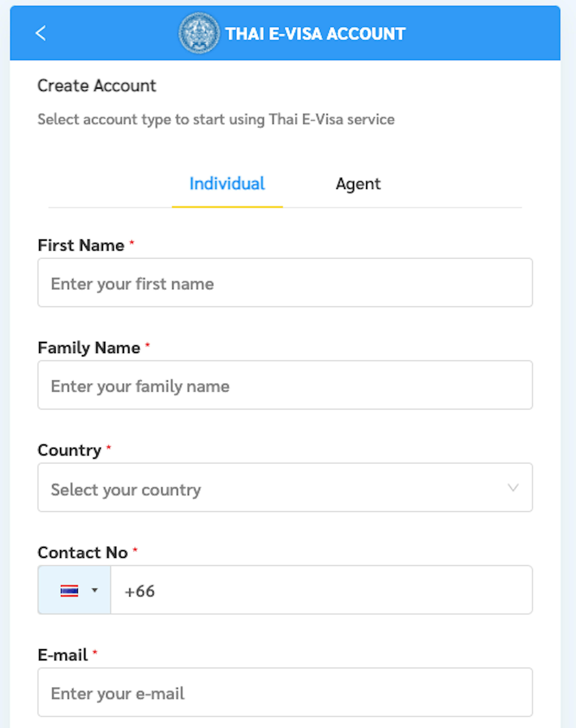Screen dimensions: 576x728
Task: Click the Create Account heading
Action: click(97, 86)
